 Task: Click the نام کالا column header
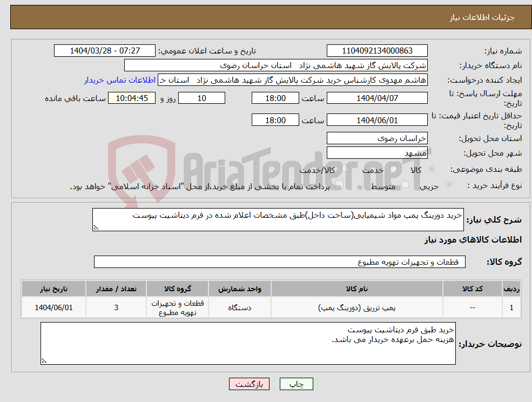point(356,289)
